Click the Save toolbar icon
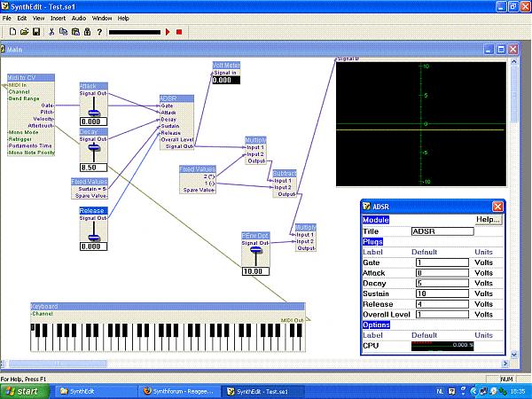Screen dimensions: 532x399 click(x=36, y=32)
